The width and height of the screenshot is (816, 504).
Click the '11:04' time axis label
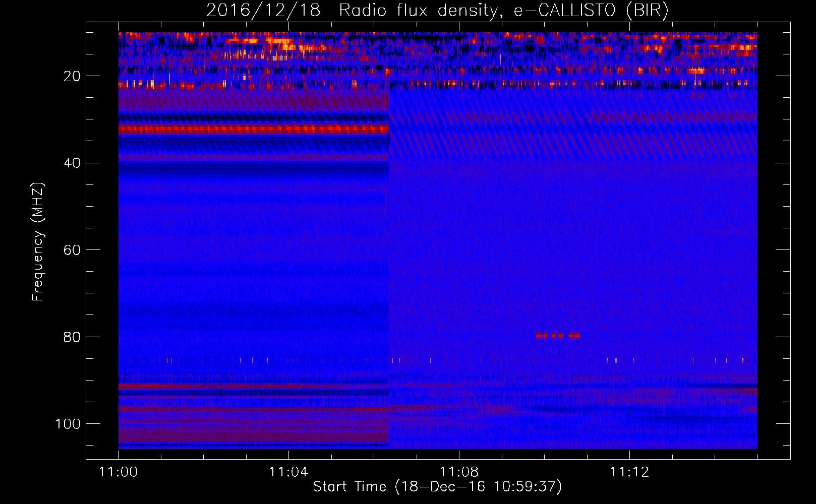(288, 472)
